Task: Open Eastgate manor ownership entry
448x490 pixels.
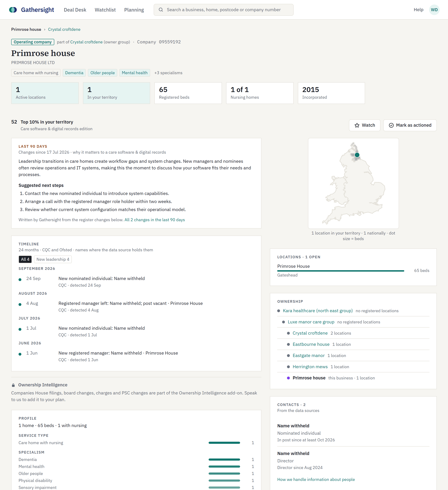Action: (x=309, y=355)
